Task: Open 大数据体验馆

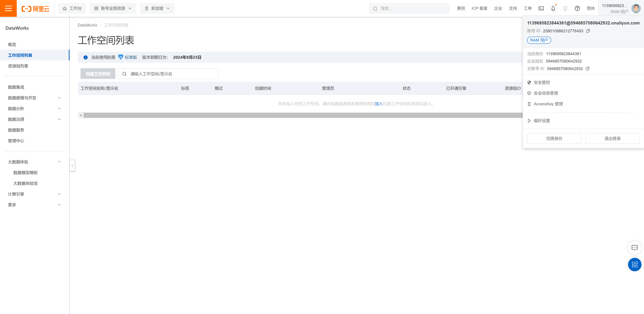Action: [x=25, y=183]
